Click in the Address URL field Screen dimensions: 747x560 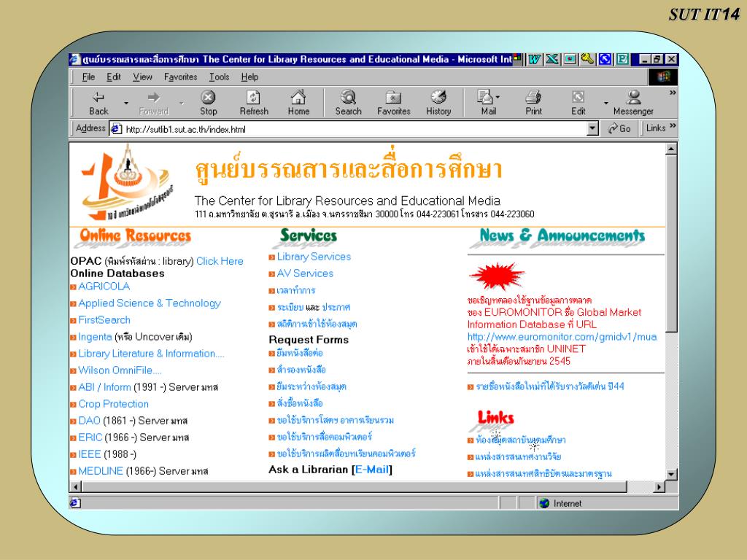pos(355,128)
